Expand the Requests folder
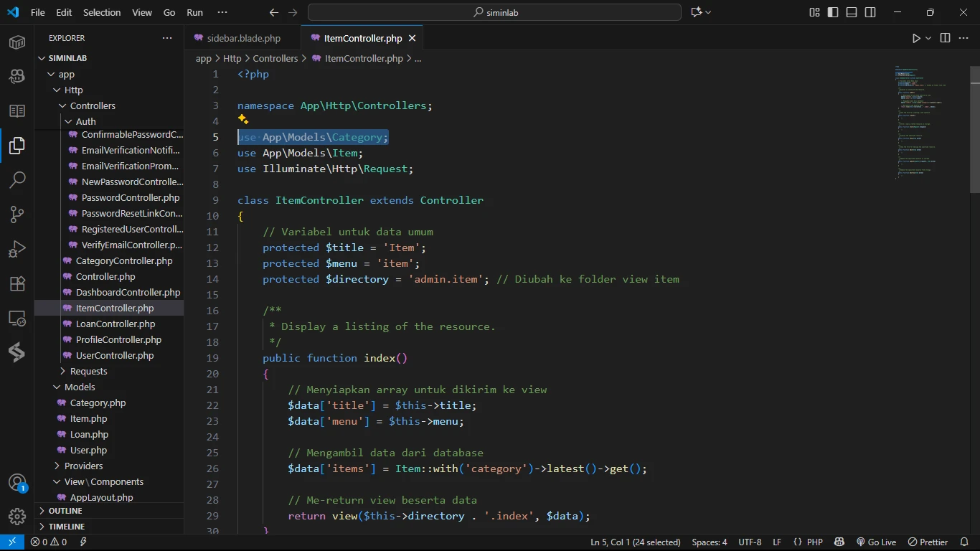The width and height of the screenshot is (980, 551). point(88,371)
